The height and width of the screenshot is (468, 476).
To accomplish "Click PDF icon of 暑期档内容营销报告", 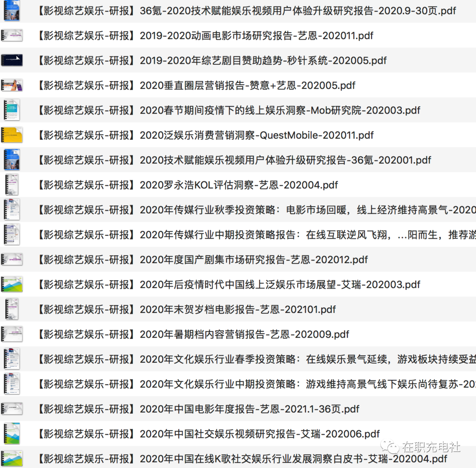I will click(x=12, y=334).
